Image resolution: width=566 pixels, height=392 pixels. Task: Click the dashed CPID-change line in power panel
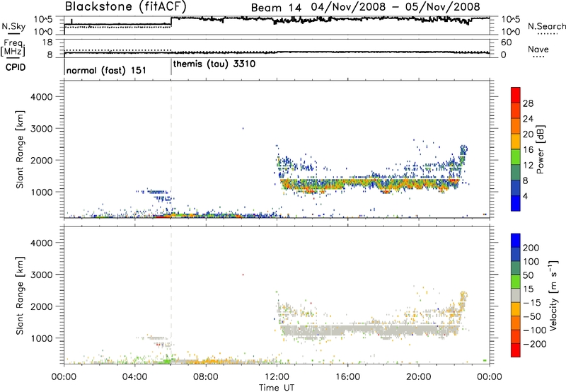point(171,148)
